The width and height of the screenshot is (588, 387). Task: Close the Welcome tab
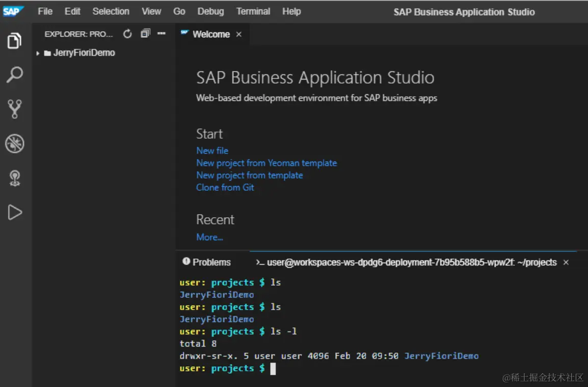point(239,34)
